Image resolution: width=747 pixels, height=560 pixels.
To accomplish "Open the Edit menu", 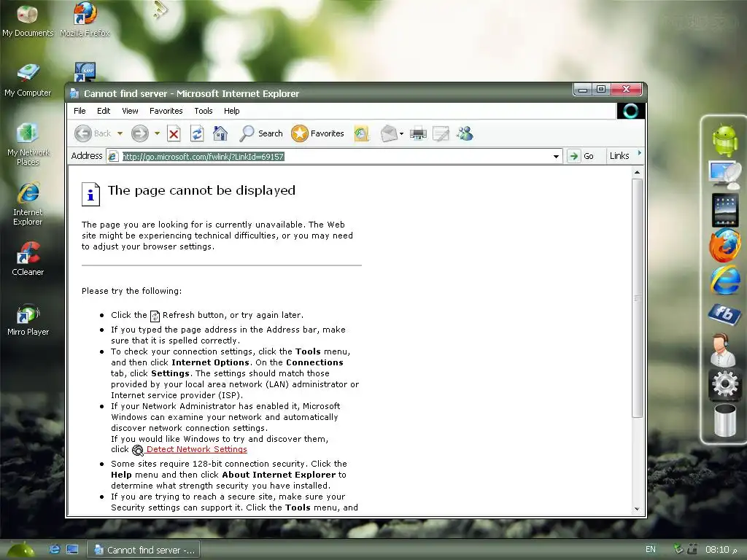I will 104,111.
